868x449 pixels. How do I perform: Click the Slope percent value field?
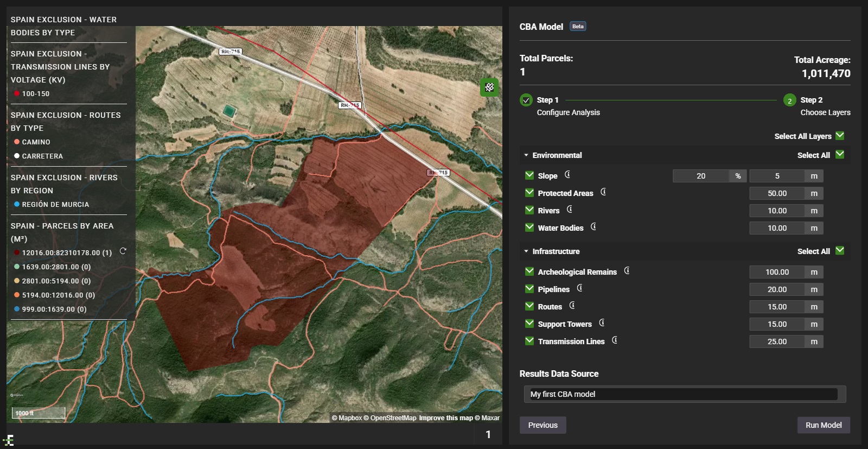pos(701,176)
